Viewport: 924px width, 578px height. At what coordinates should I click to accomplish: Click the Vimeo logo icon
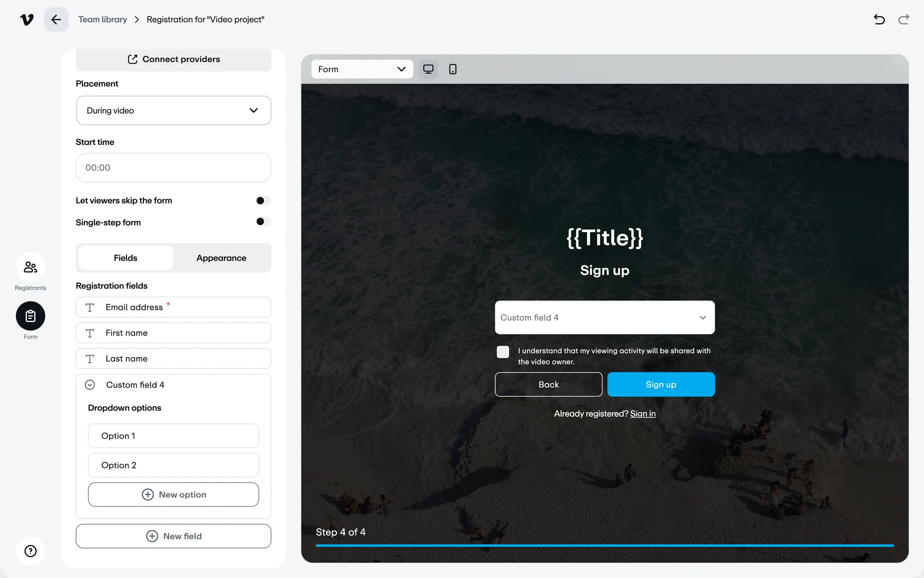pyautogui.click(x=27, y=20)
